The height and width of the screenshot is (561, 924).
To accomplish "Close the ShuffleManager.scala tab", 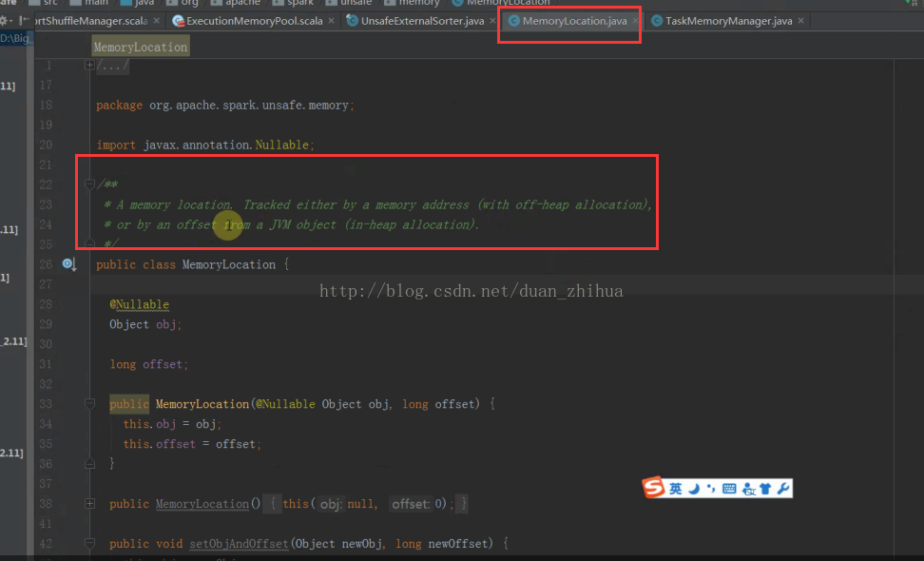I will [x=156, y=21].
